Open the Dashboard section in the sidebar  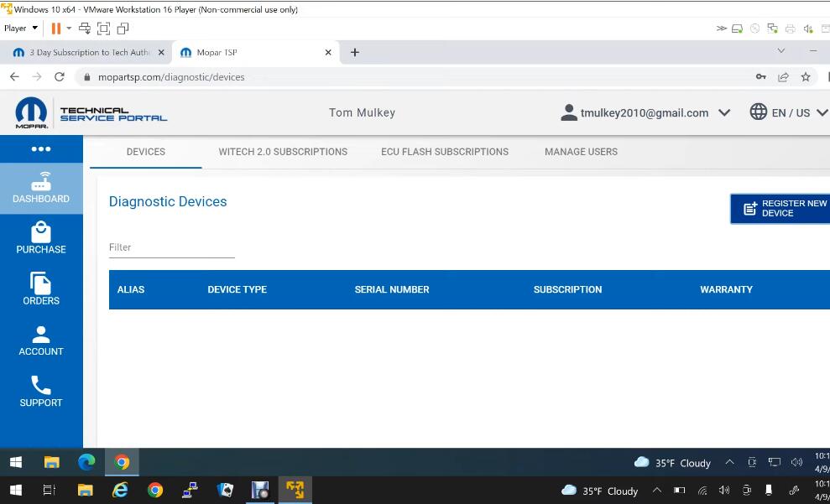[x=41, y=189]
